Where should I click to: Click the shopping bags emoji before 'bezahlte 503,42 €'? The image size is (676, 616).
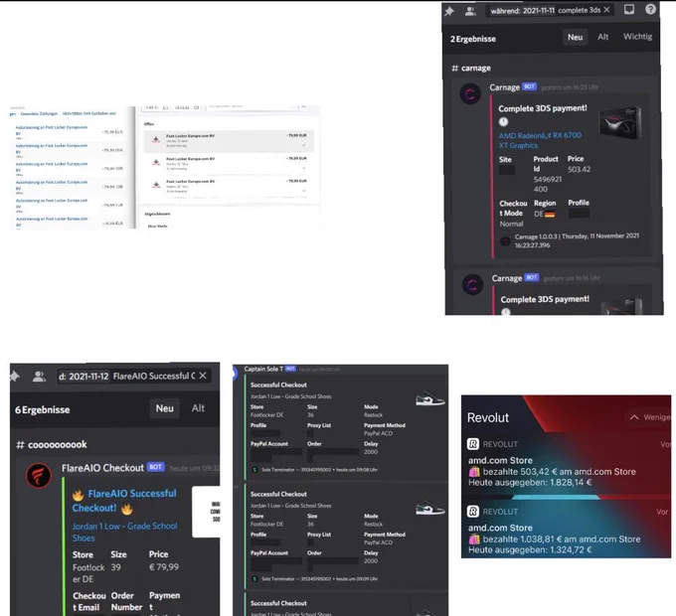click(x=474, y=472)
